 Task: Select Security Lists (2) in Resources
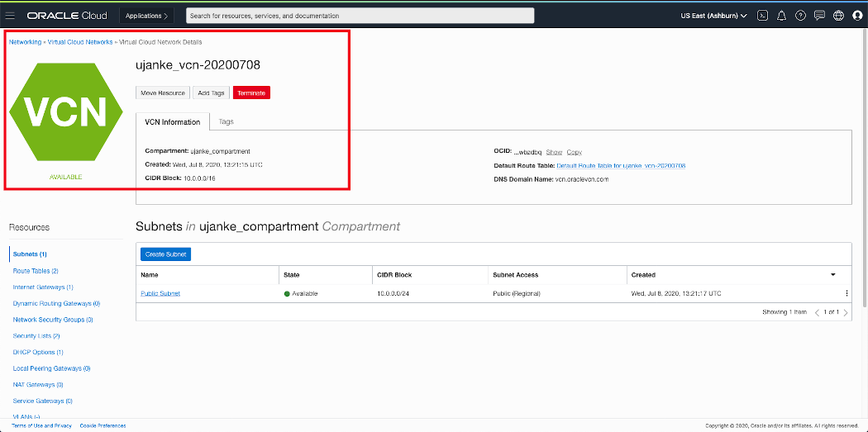pos(36,335)
